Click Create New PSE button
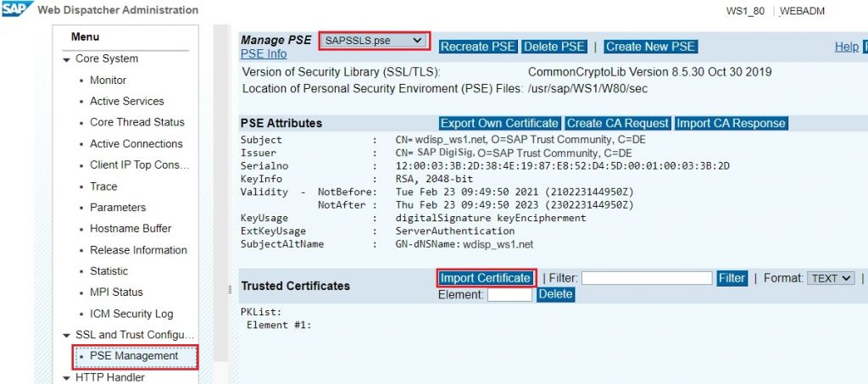The width and height of the screenshot is (868, 384). pyautogui.click(x=650, y=47)
